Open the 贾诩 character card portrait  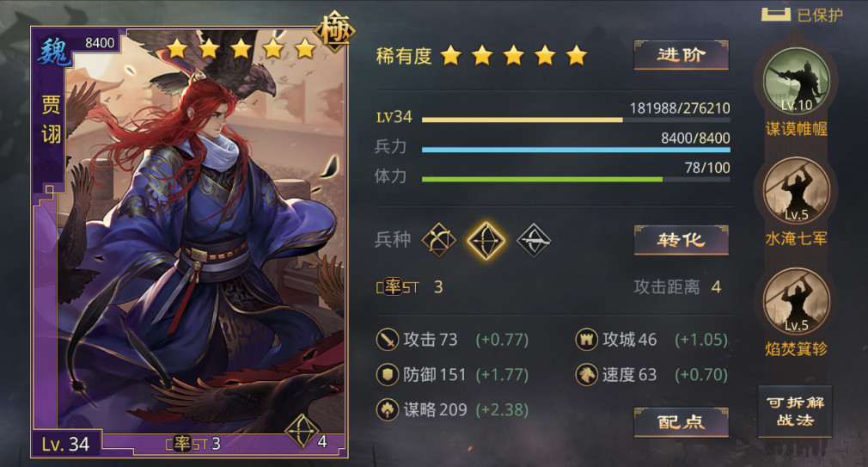(189, 242)
